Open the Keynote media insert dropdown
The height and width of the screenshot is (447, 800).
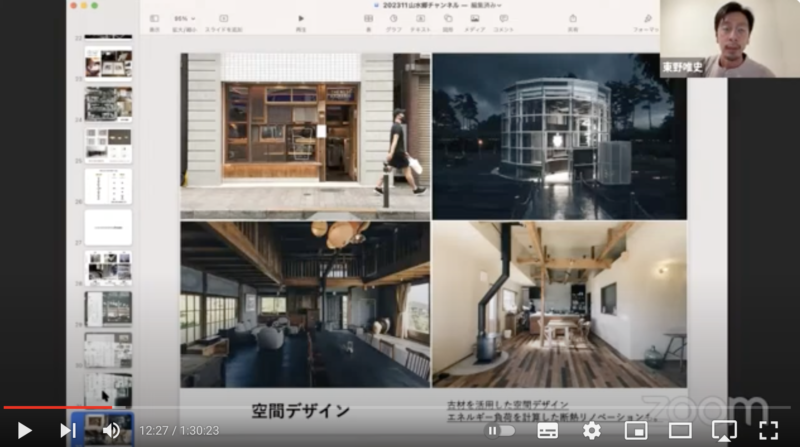pos(476,19)
